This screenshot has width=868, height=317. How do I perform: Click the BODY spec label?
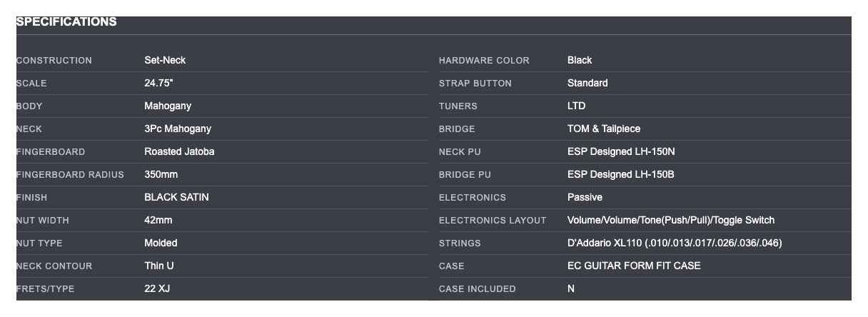point(29,106)
